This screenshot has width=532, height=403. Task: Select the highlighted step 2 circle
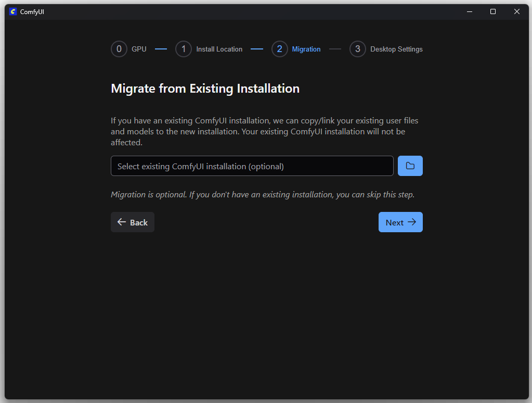pos(279,49)
